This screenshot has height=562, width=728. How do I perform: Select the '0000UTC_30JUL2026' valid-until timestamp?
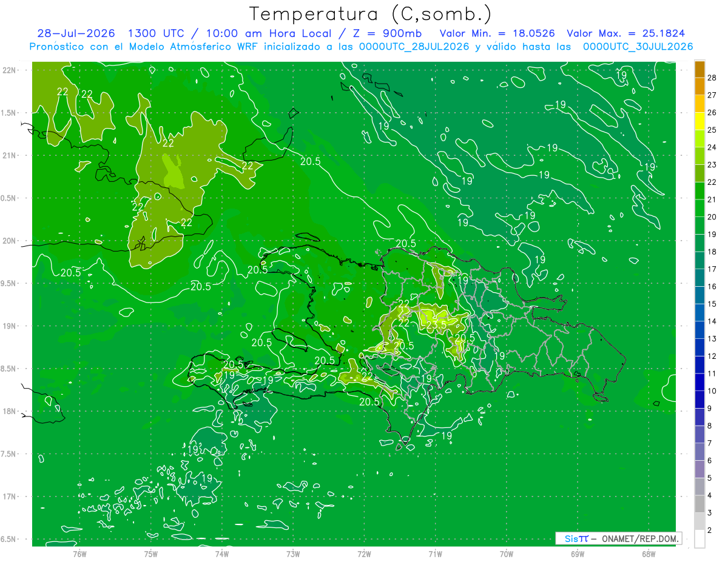[x=638, y=47]
